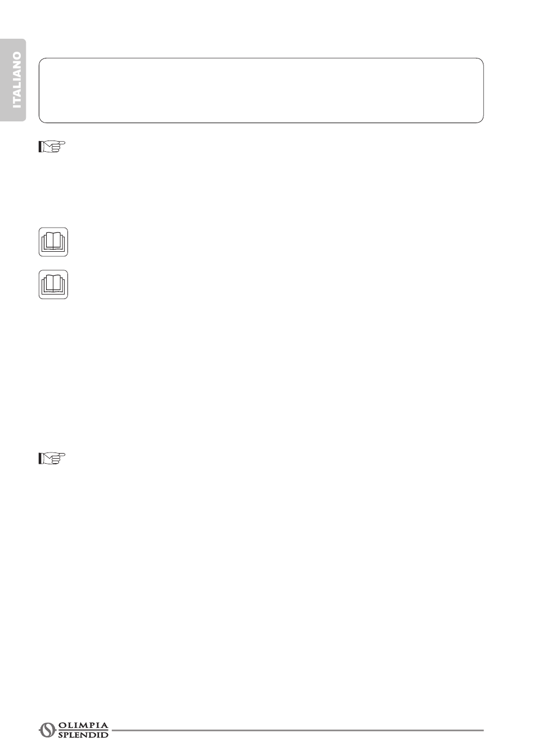Image resolution: width=534 pixels, height=756 pixels.
Task: Click the rounded box's bottom left corner
Action: [41, 120]
